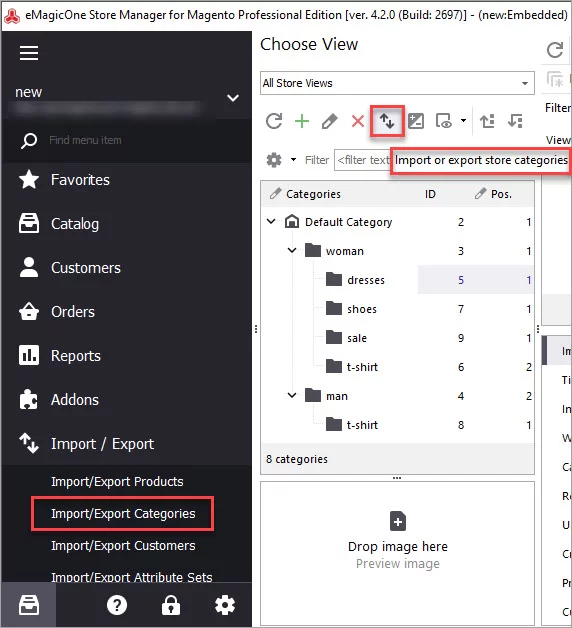The height and width of the screenshot is (628, 572).
Task: Click the Import / Export arrows sidebar icon
Action: pos(29,443)
